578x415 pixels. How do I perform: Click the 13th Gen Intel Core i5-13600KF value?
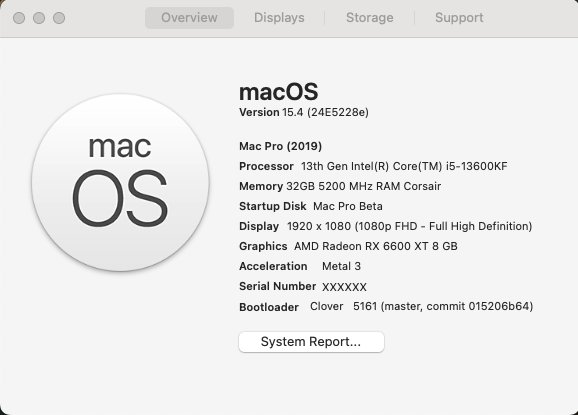pyautogui.click(x=404, y=166)
